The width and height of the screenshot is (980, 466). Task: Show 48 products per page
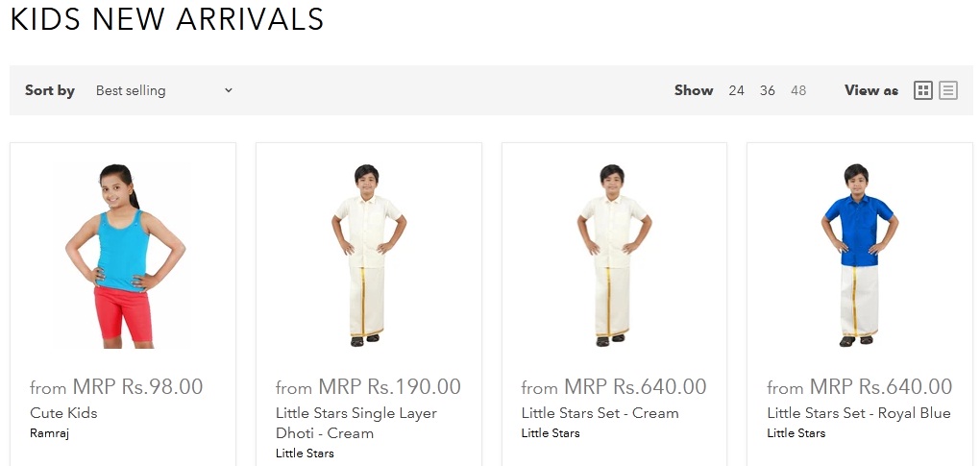(x=798, y=90)
